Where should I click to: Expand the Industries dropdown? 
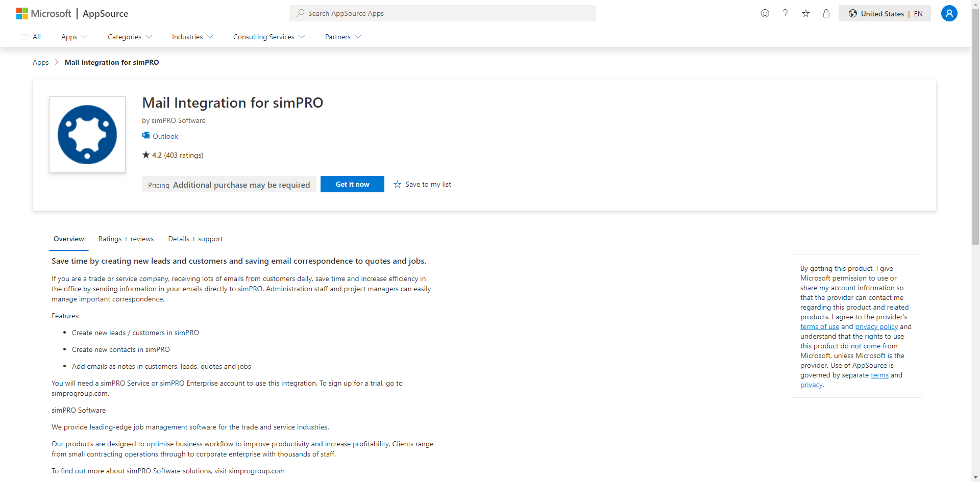pyautogui.click(x=192, y=37)
